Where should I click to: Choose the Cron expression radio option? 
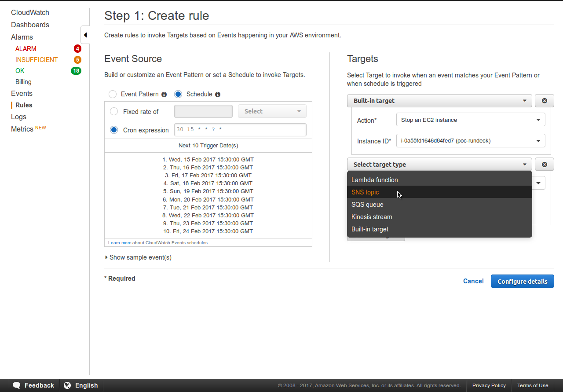click(114, 130)
